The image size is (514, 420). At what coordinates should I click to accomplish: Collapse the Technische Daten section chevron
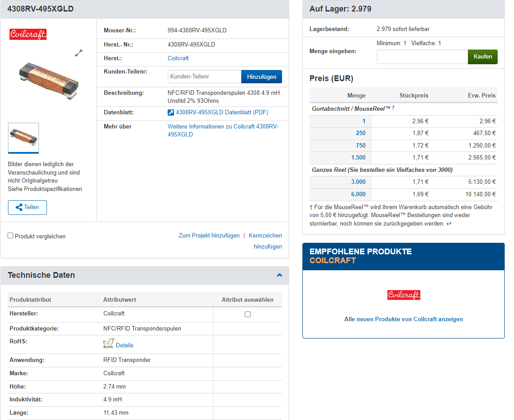coord(280,275)
